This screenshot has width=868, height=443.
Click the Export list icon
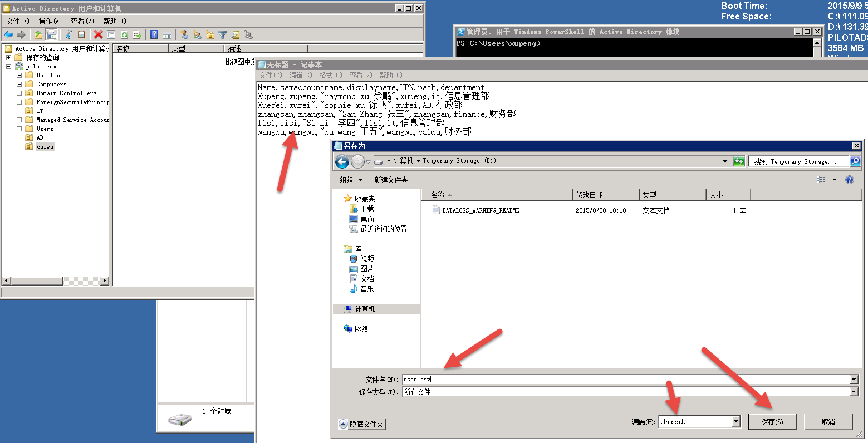[137, 35]
